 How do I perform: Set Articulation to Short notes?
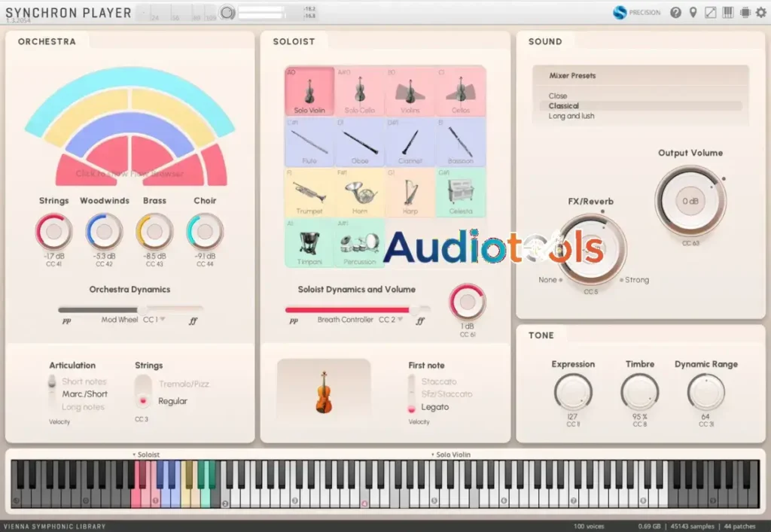(84, 382)
